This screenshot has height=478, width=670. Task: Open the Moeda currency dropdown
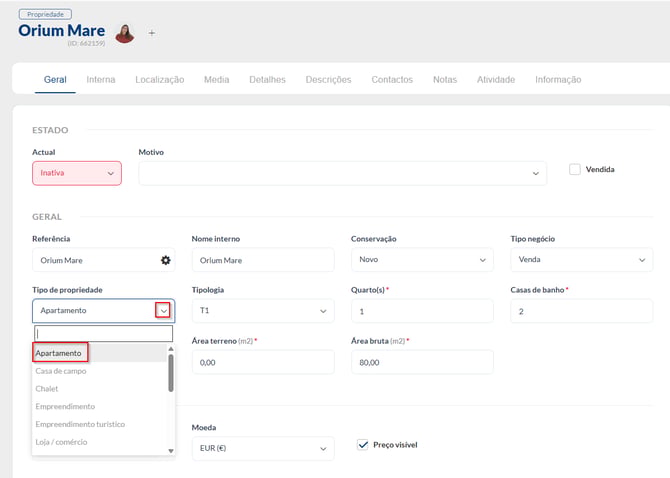[263, 448]
